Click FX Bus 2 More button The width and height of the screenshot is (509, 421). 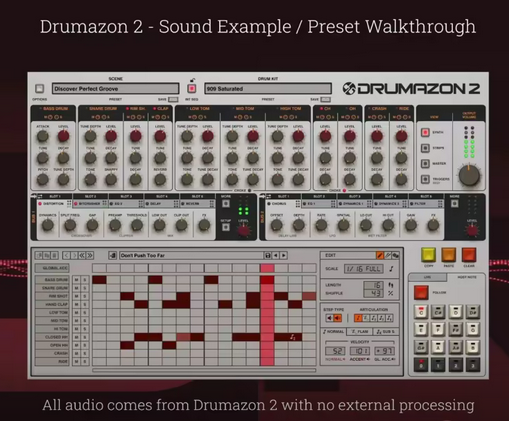(x=455, y=204)
